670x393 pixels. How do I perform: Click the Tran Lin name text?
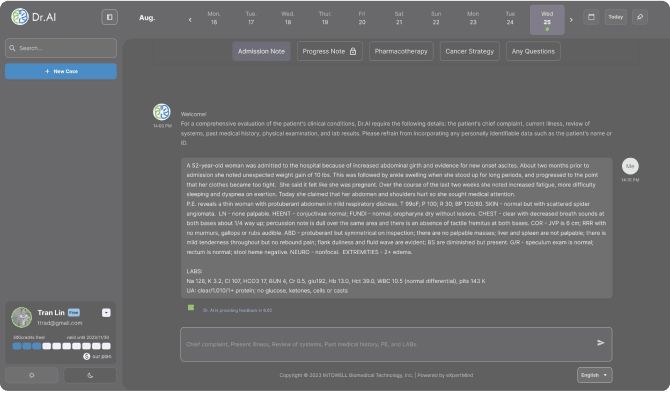[51, 313]
